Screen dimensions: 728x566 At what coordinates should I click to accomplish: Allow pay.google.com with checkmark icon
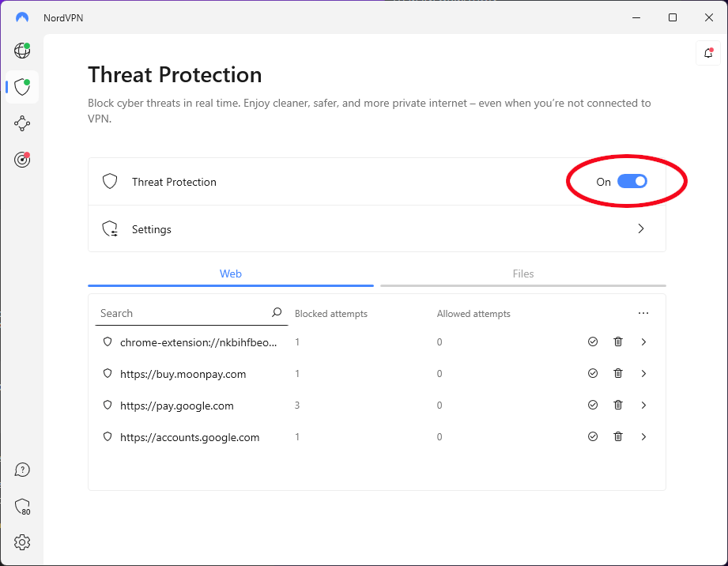(593, 405)
